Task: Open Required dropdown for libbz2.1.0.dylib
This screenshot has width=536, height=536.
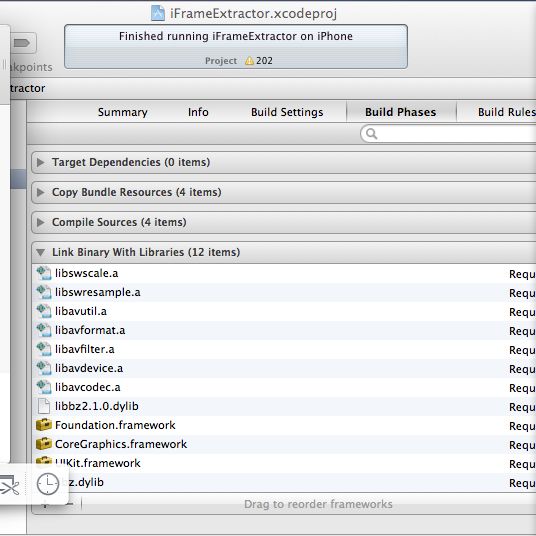Action: [x=522, y=407]
